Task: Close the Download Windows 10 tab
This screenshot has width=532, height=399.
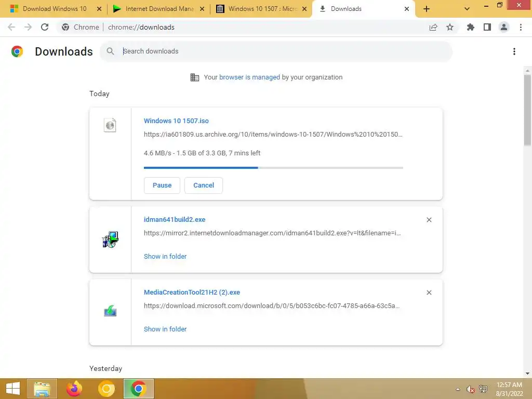Action: point(99,9)
